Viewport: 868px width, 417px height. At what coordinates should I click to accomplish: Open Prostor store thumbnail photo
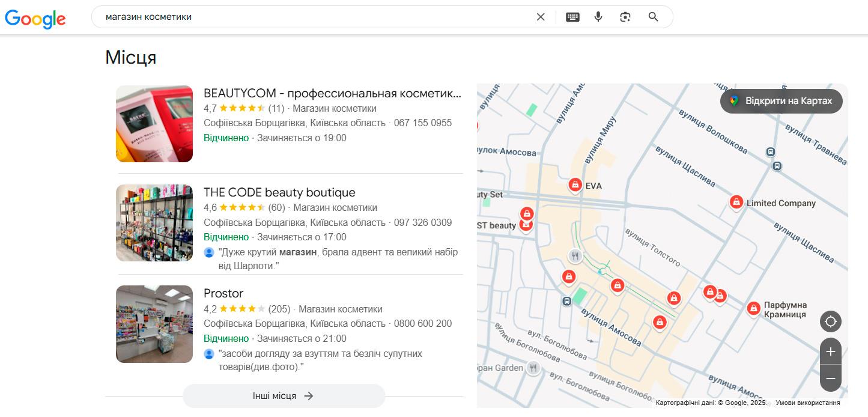[154, 324]
